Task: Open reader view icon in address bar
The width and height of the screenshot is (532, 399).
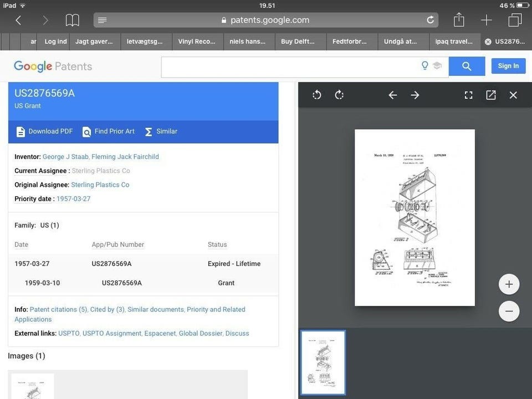Action: coord(102,21)
